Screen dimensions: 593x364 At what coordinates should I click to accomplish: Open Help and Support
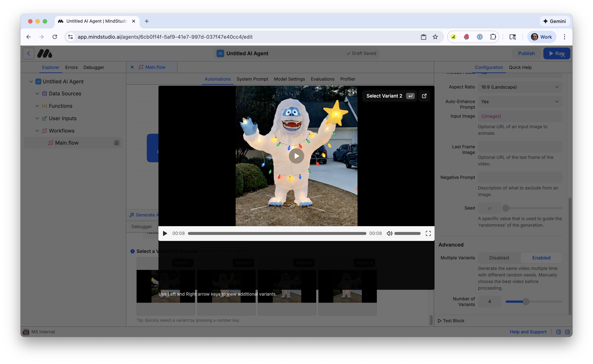[x=528, y=332]
